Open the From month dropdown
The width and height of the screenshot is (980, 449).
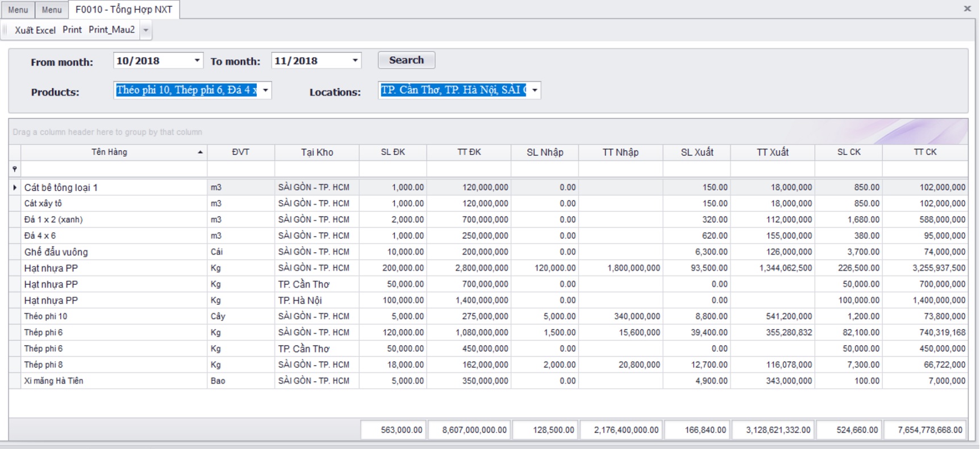[197, 60]
